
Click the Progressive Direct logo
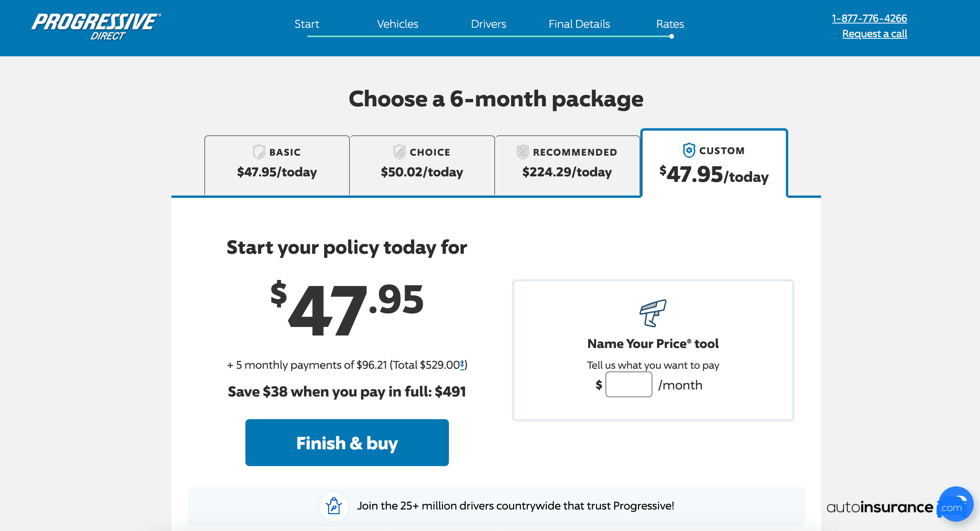point(96,26)
